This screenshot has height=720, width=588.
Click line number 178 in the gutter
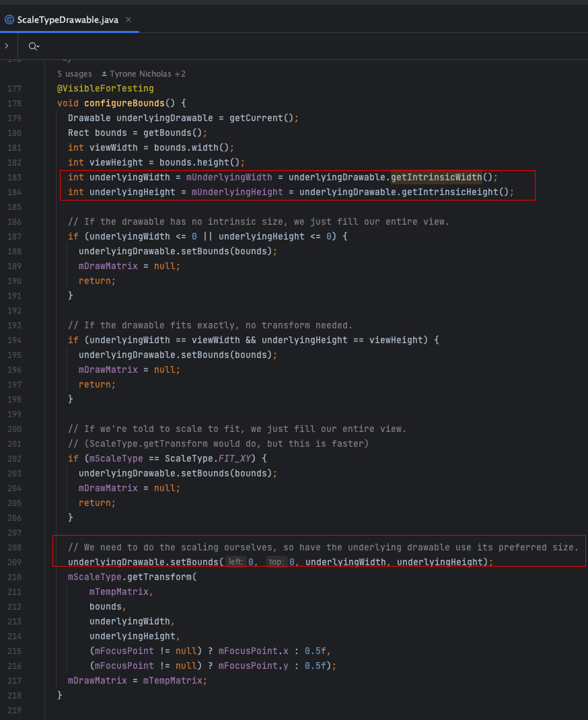(14, 104)
